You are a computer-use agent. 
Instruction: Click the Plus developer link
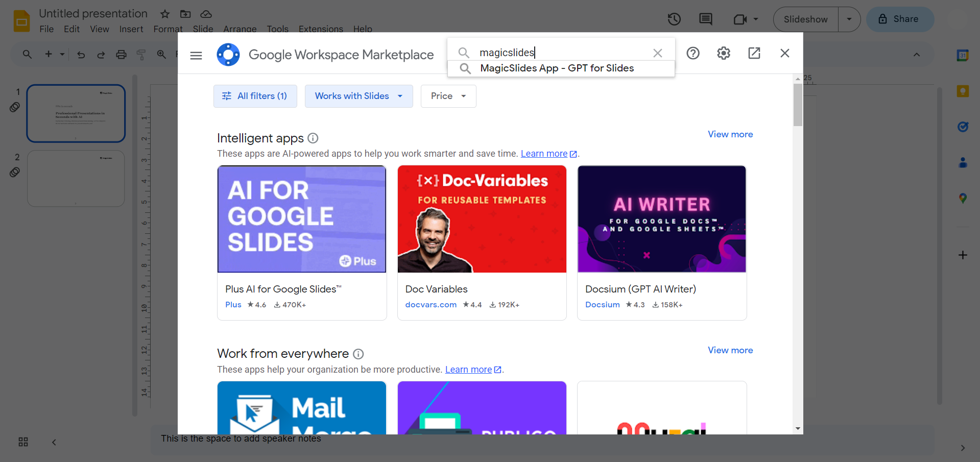233,305
